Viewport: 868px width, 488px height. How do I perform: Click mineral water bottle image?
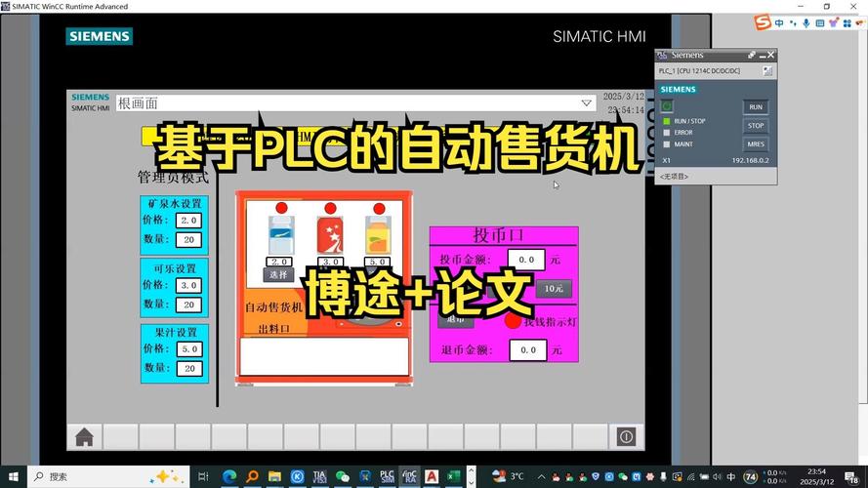(281, 235)
